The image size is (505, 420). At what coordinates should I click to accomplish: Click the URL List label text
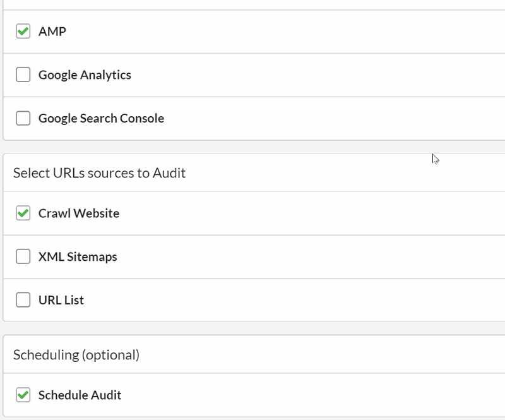pyautogui.click(x=61, y=300)
